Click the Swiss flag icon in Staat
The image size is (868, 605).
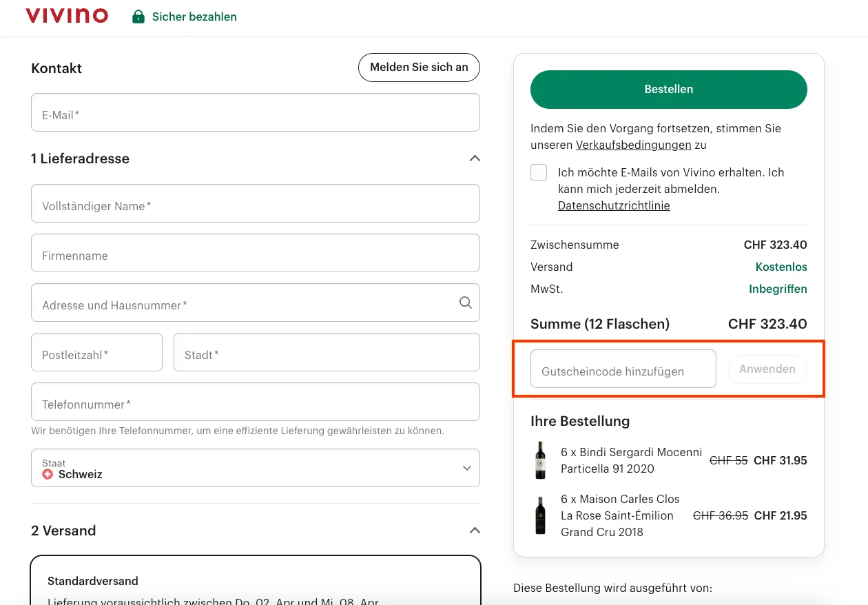(48, 475)
